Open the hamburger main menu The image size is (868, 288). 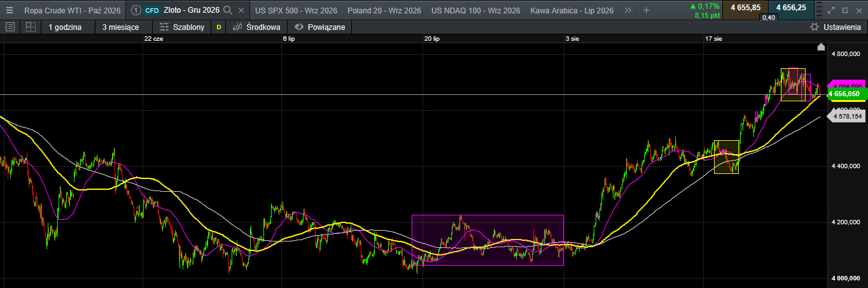click(x=9, y=10)
